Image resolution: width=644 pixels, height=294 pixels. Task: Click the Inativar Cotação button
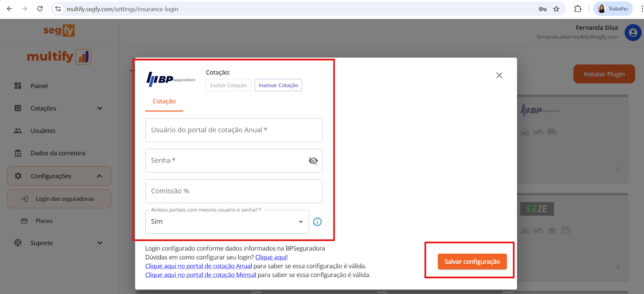pos(278,85)
